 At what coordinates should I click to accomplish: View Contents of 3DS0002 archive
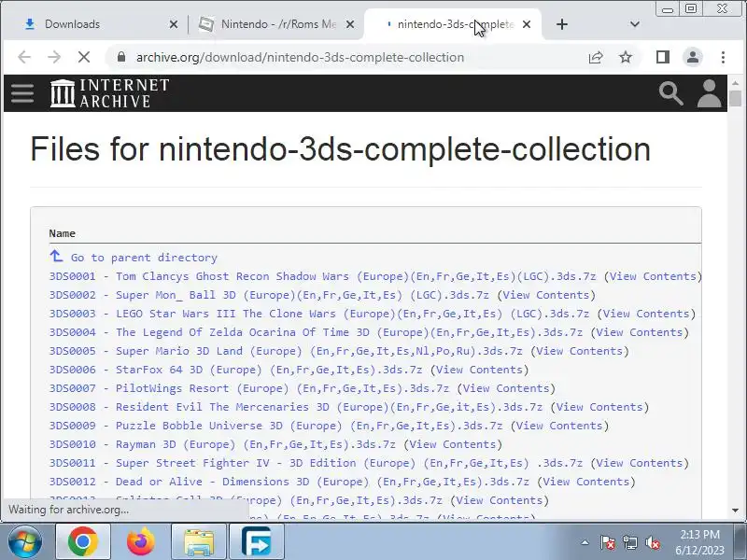click(x=546, y=295)
